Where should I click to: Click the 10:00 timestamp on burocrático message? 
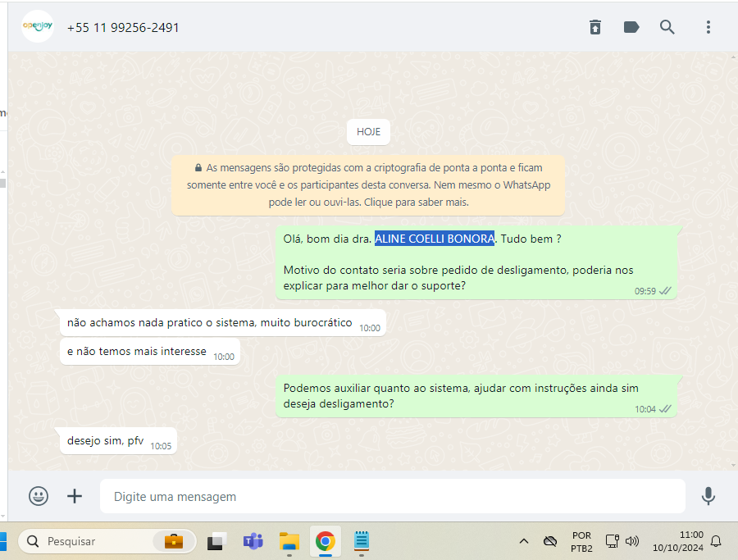tap(370, 328)
